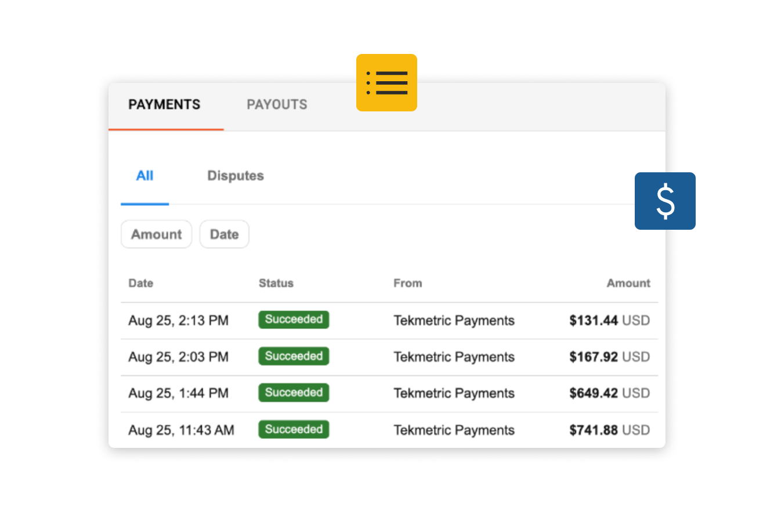Click the Date column header
Image resolution: width=774 pixels, height=532 pixels.
coord(141,283)
